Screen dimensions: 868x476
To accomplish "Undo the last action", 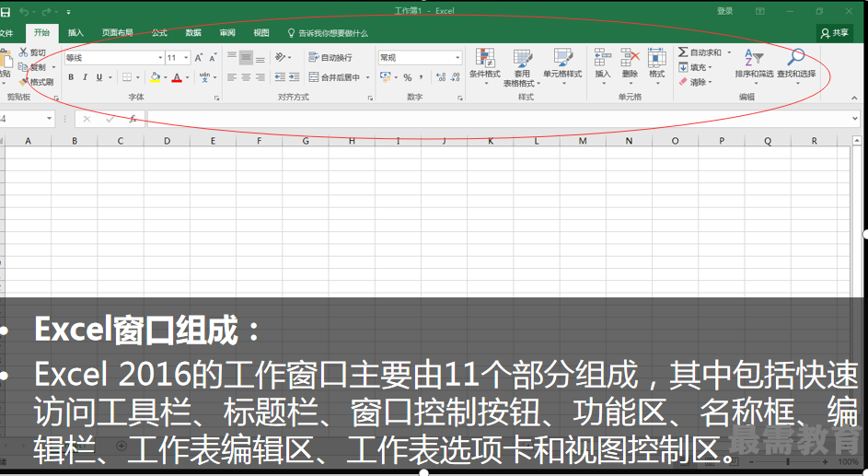I will (x=24, y=12).
